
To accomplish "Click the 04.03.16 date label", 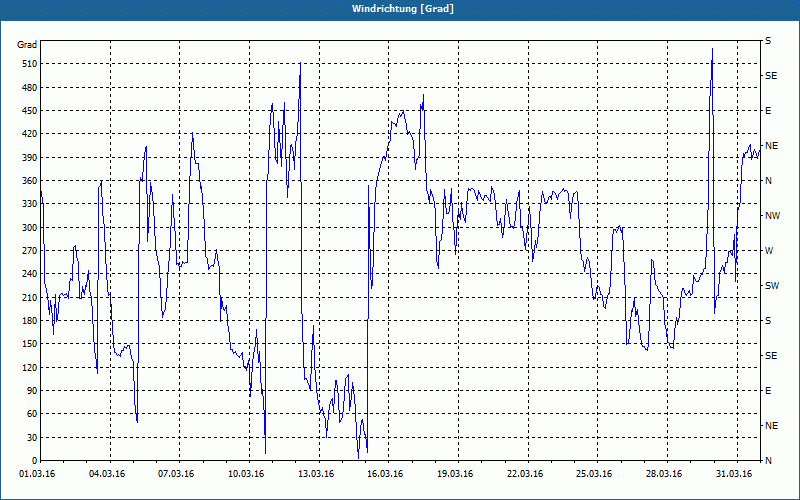I will point(107,474).
